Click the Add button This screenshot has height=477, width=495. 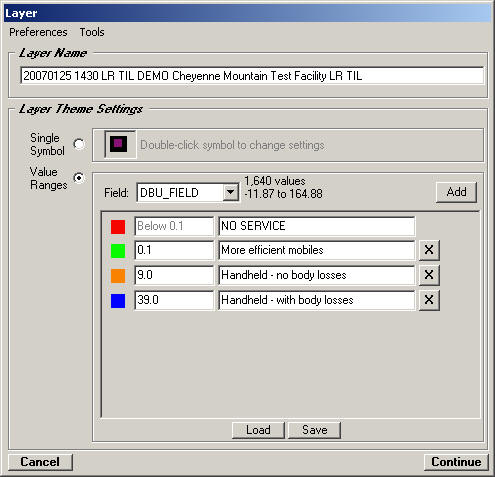(456, 192)
